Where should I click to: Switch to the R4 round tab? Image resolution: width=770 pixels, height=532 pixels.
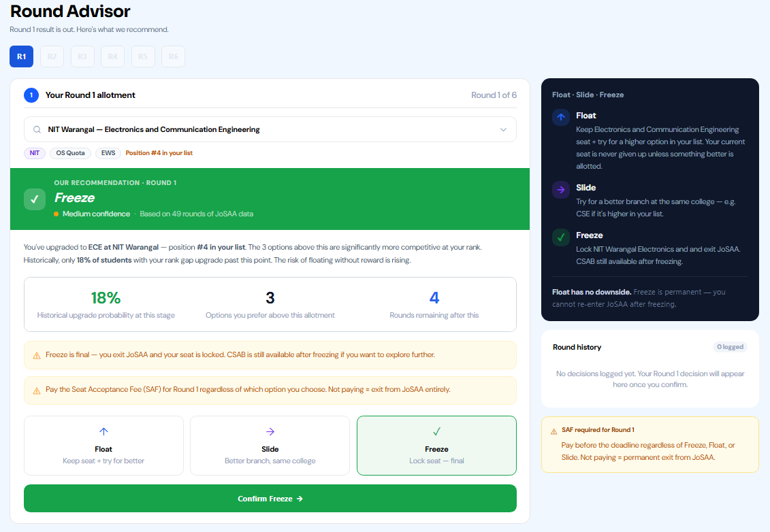click(x=113, y=56)
